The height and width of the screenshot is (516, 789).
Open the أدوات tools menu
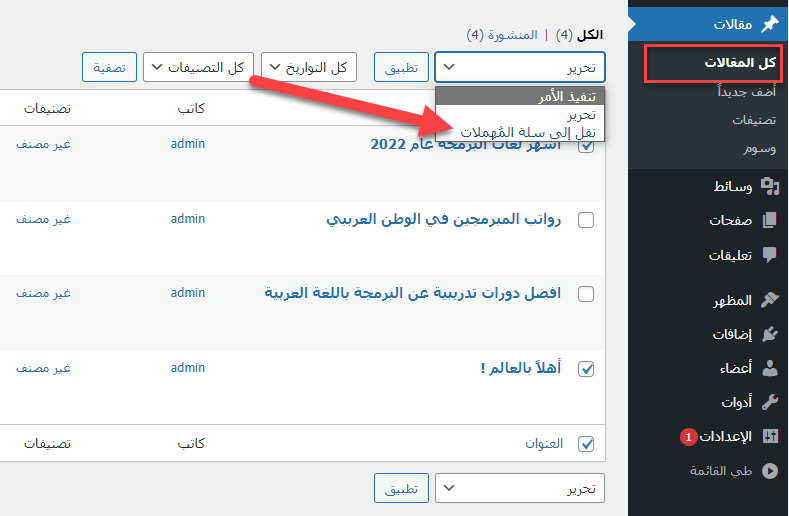tap(708, 402)
